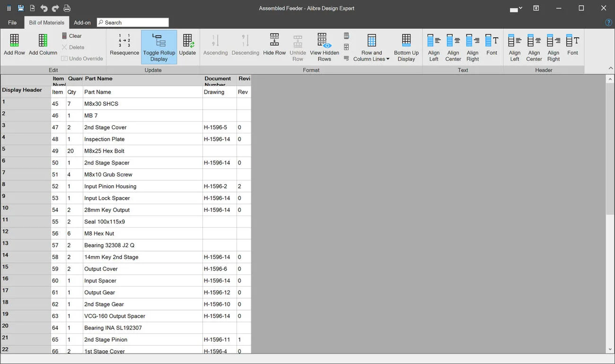The height and width of the screenshot is (364, 615).
Task: Click the VCG-160 Output Spacer cell
Action: point(143,316)
